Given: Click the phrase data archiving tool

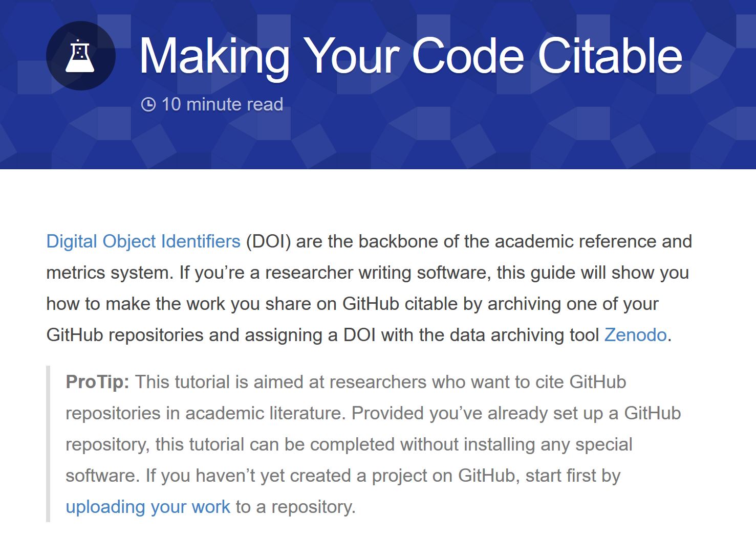Looking at the screenshot, I should [524, 335].
